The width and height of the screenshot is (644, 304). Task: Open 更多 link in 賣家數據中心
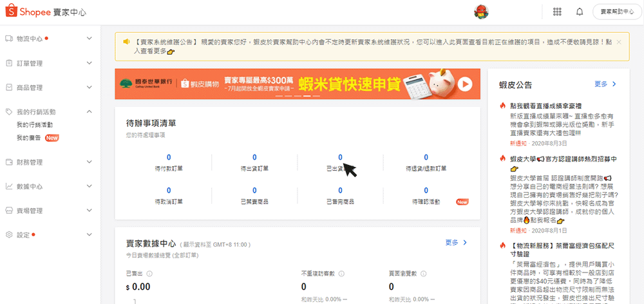(x=456, y=242)
